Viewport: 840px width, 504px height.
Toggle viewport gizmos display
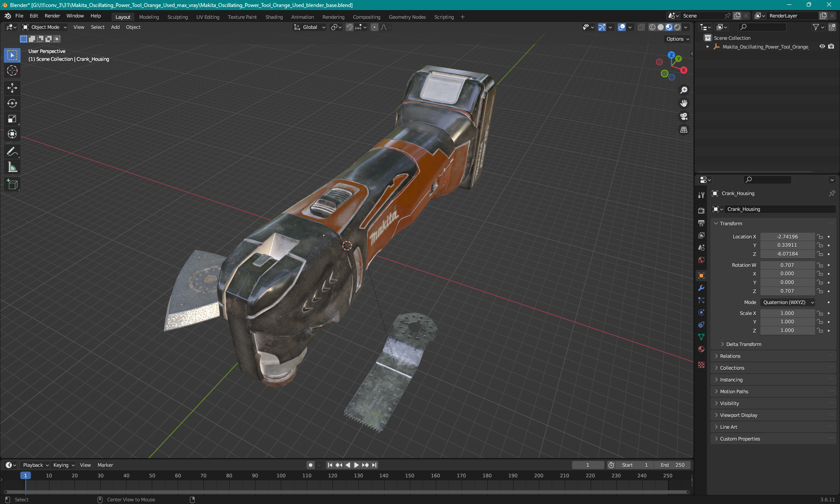tap(602, 27)
